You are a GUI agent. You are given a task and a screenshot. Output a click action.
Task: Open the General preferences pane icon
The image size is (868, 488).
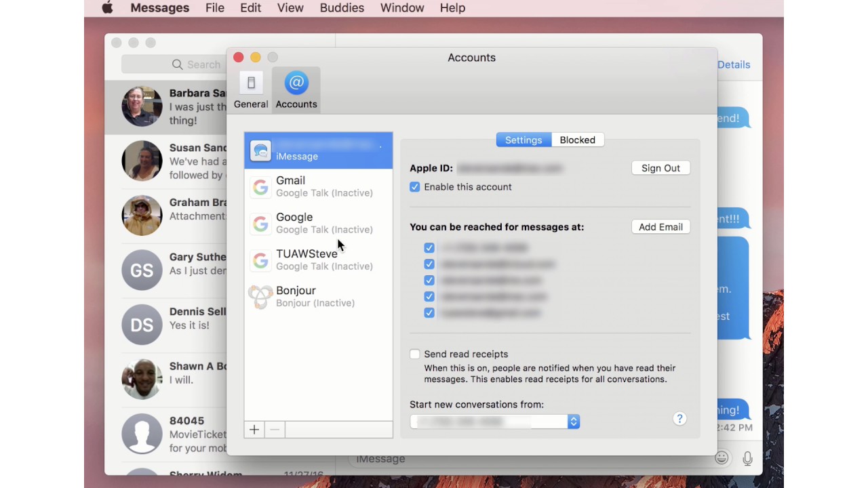point(251,83)
